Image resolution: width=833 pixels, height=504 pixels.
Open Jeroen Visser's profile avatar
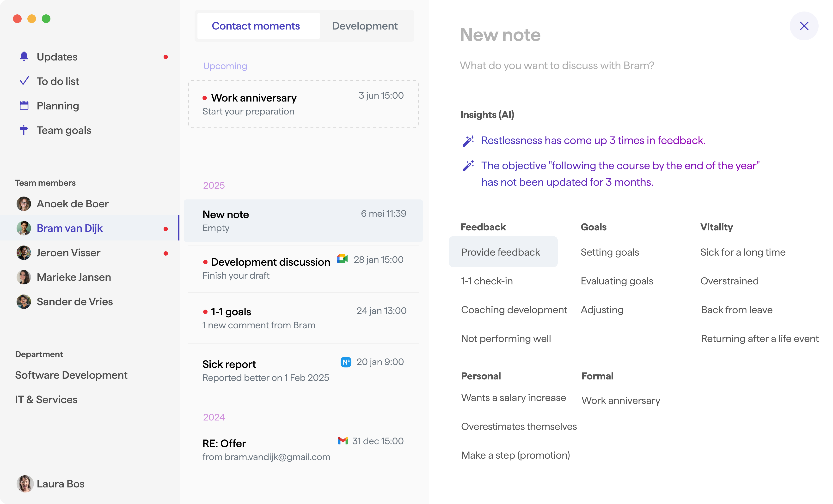tap(24, 253)
